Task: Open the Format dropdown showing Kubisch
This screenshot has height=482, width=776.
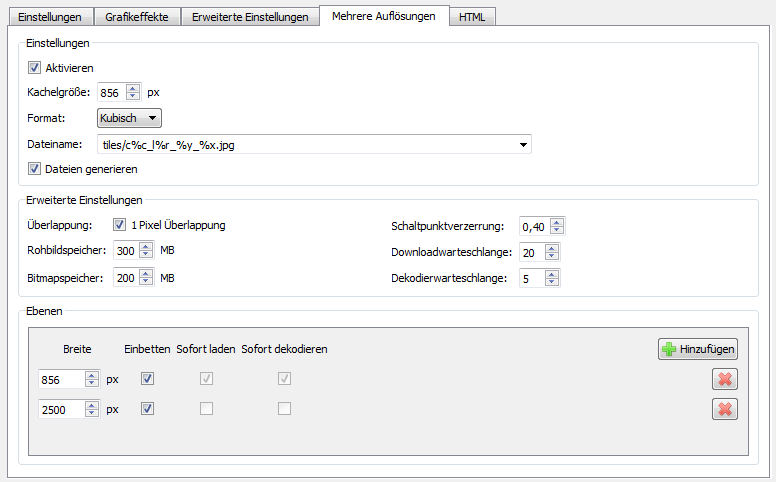Action: [129, 119]
